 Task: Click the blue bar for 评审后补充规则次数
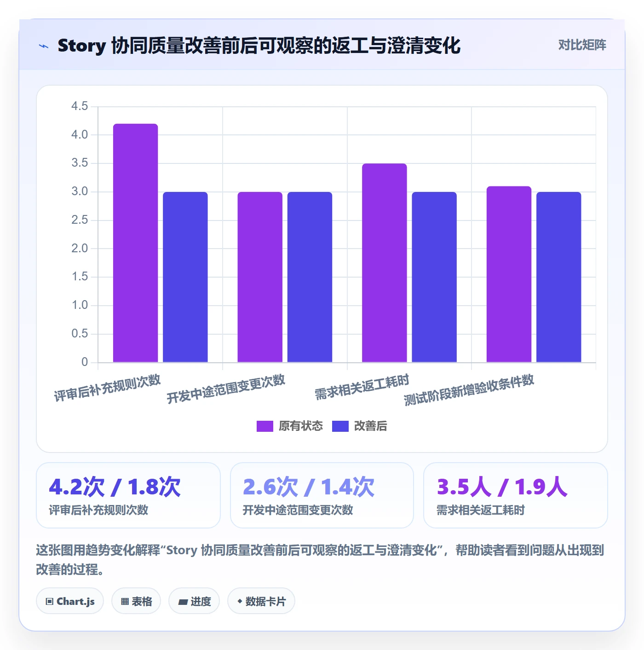[x=185, y=277]
